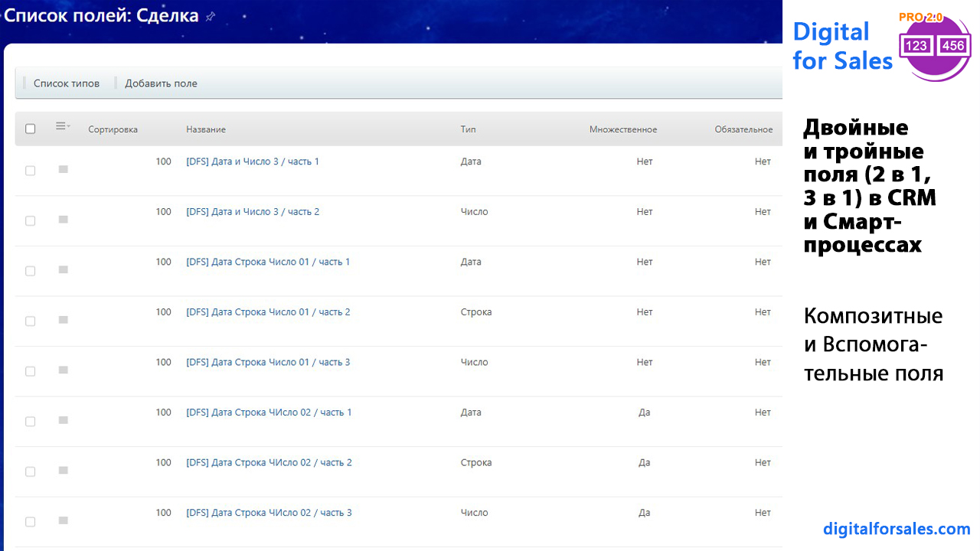The width and height of the screenshot is (980, 551).
Task: Open Список типов in the toolbar
Action: coord(67,83)
